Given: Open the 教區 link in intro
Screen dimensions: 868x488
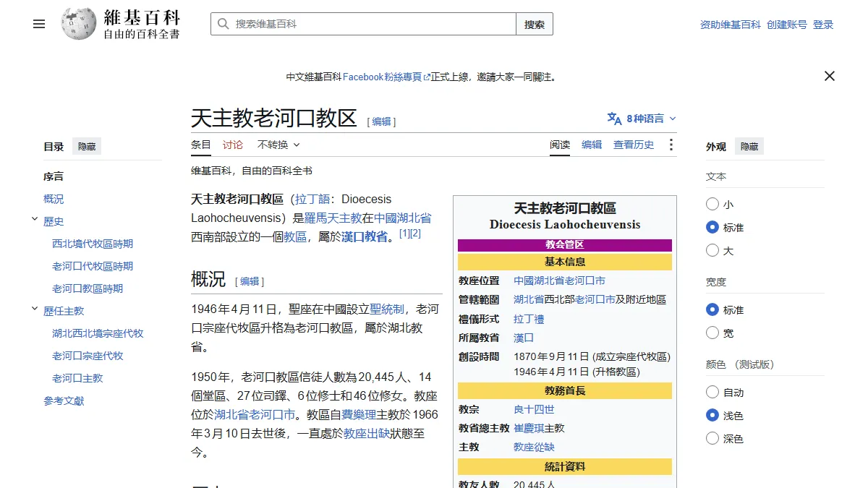Looking at the screenshot, I should point(295,236).
